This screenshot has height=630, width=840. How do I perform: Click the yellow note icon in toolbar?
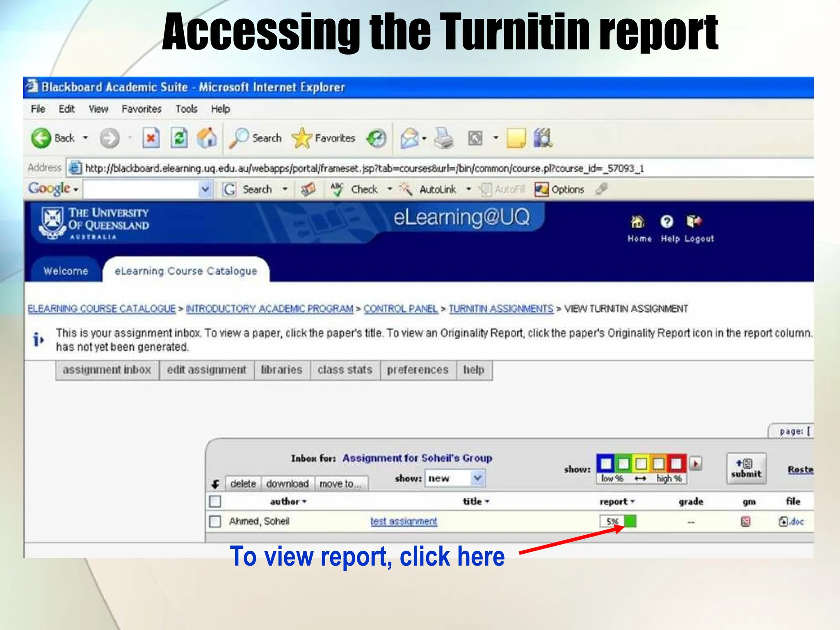point(516,138)
